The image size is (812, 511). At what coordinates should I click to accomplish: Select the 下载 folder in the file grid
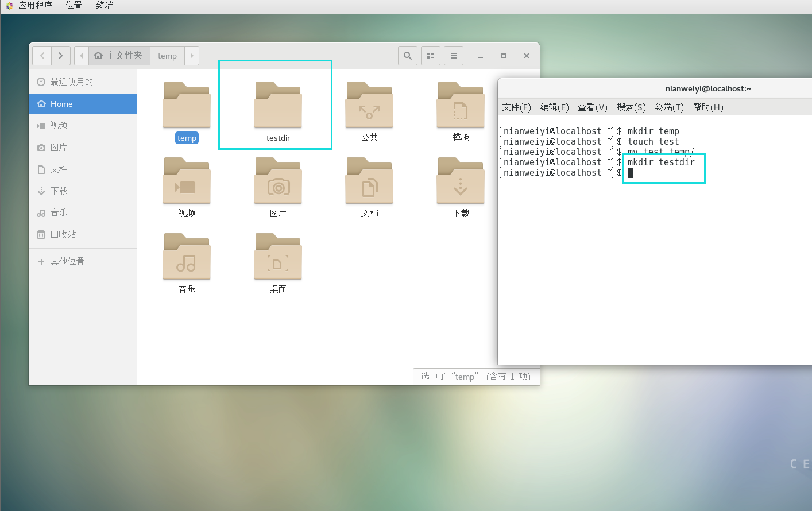point(461,181)
